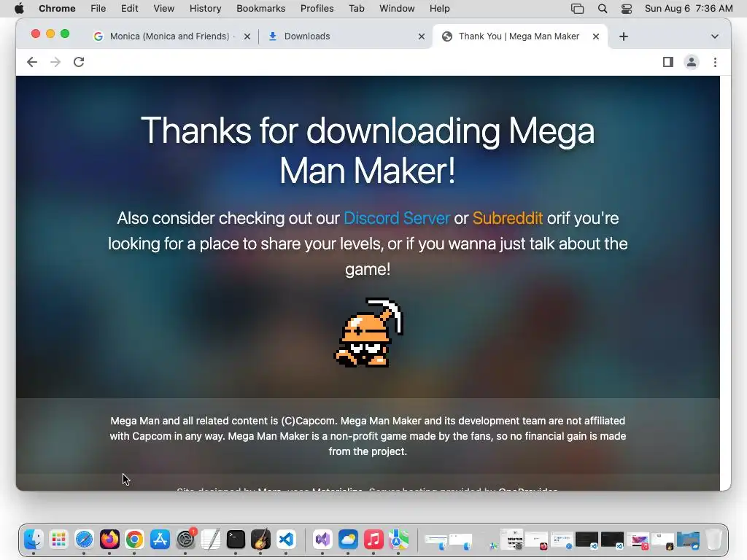Open Maps from the dock
The width and height of the screenshot is (747, 560).
click(399, 540)
